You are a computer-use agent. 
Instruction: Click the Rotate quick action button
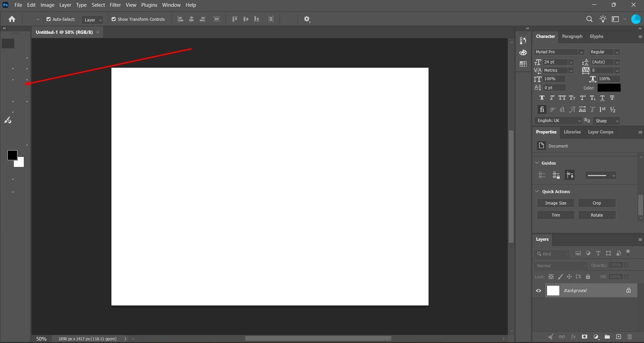click(x=597, y=215)
